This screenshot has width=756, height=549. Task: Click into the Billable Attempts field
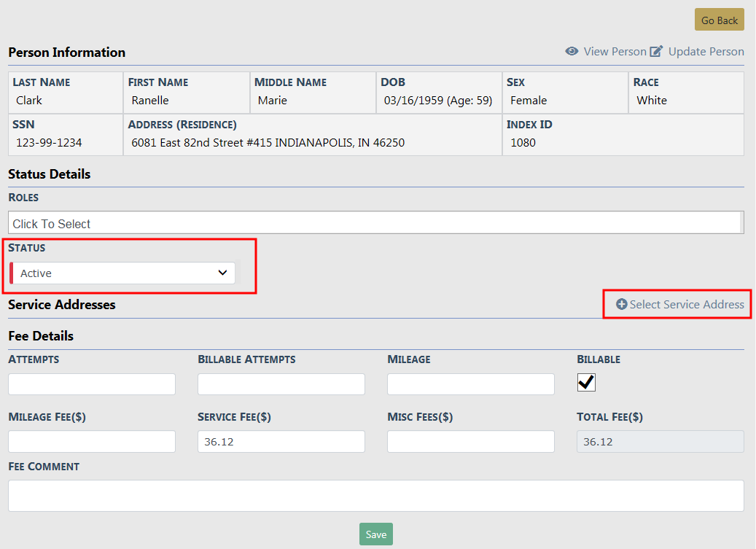click(x=281, y=384)
